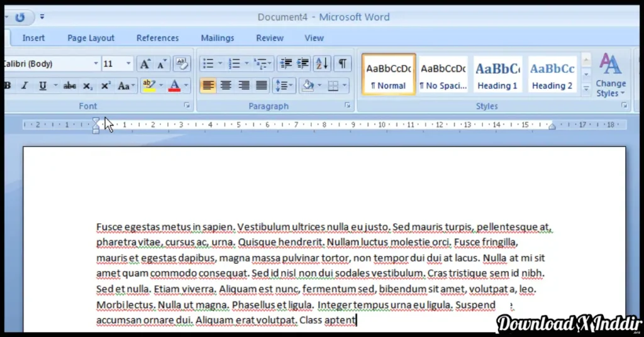Click the Clear Formatting icon
644x337 pixels.
point(182,64)
